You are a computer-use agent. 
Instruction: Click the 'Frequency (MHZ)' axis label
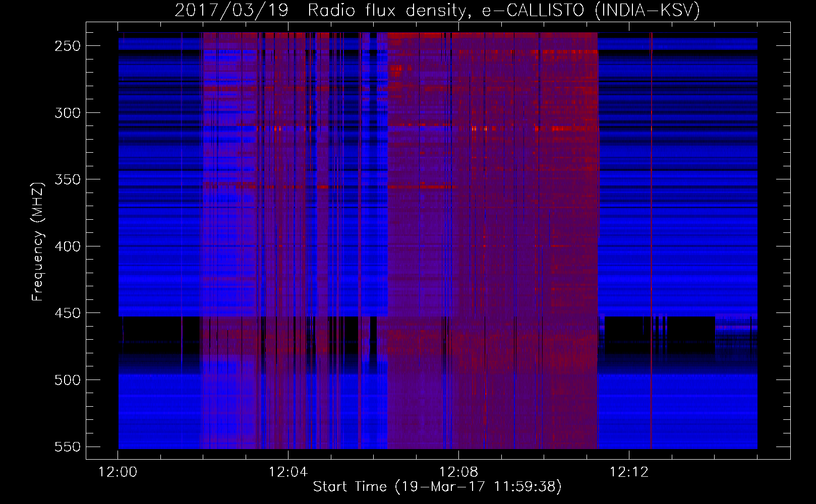point(38,242)
